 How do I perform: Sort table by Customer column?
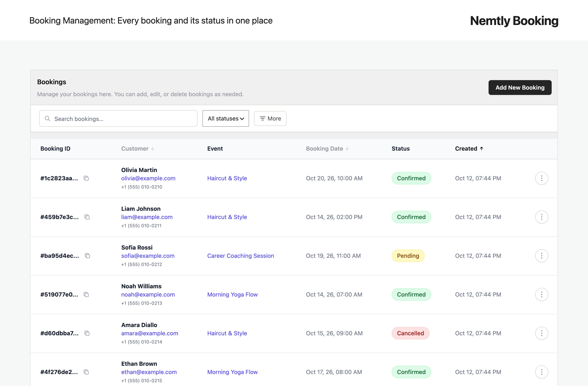coord(138,149)
